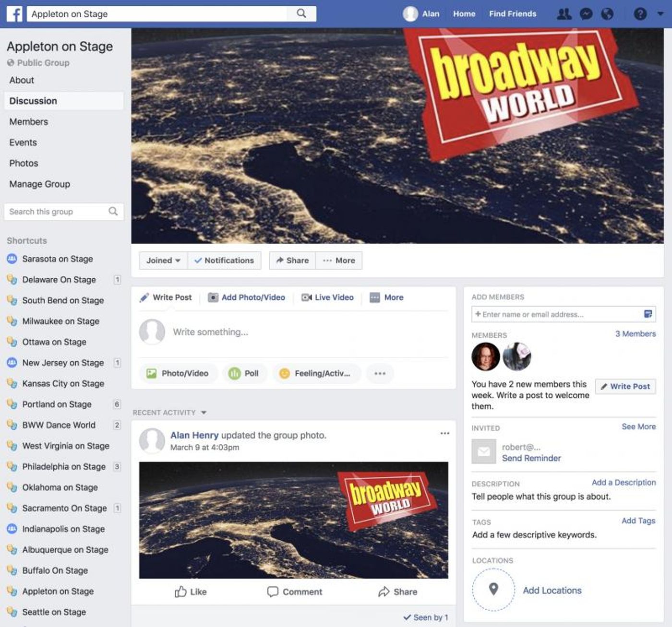Toggle group Notifications setting
672x627 pixels.
[x=225, y=260]
